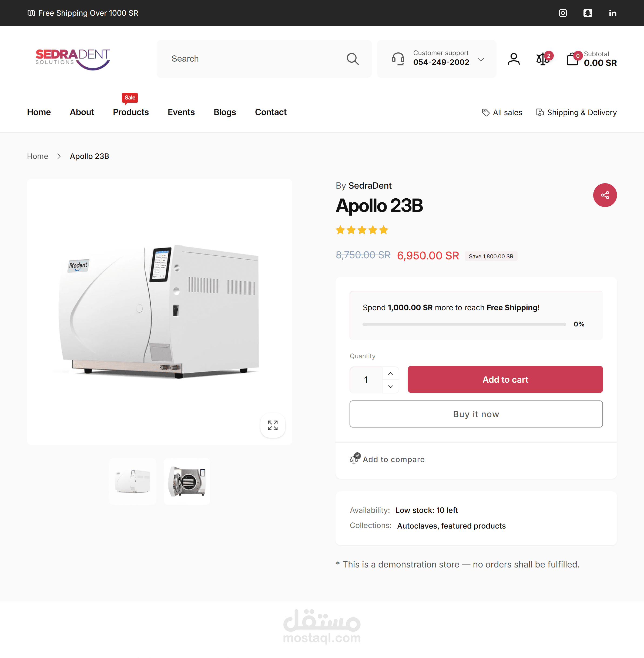Click the red share button

tap(605, 195)
